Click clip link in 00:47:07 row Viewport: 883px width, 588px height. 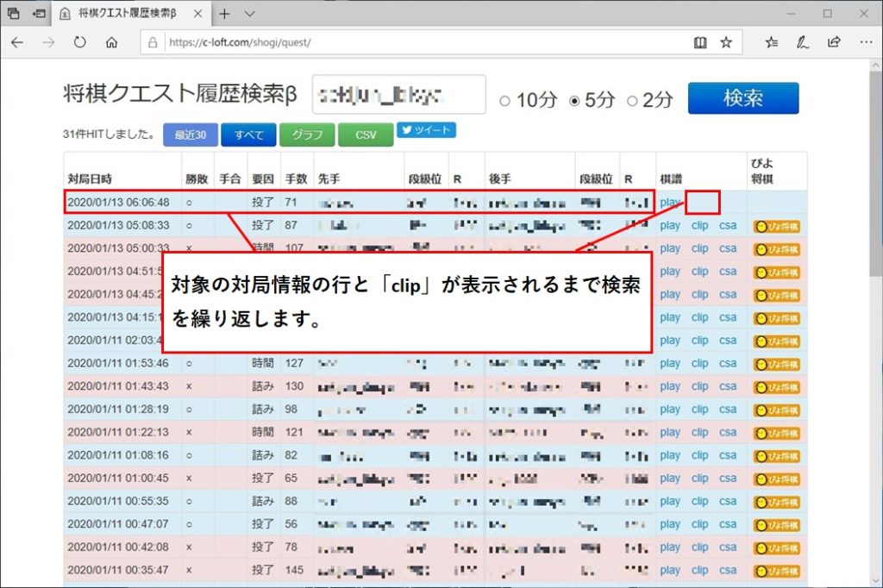tap(700, 524)
